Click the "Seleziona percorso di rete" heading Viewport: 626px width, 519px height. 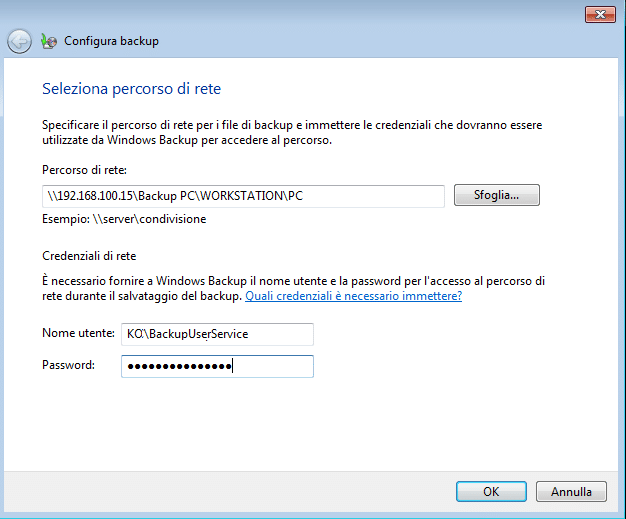click(x=131, y=89)
